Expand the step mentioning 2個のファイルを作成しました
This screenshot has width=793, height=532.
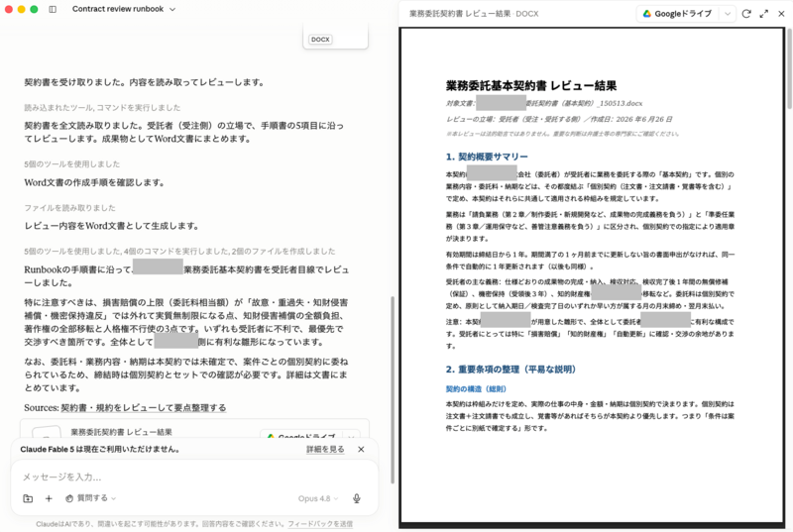[x=179, y=251]
